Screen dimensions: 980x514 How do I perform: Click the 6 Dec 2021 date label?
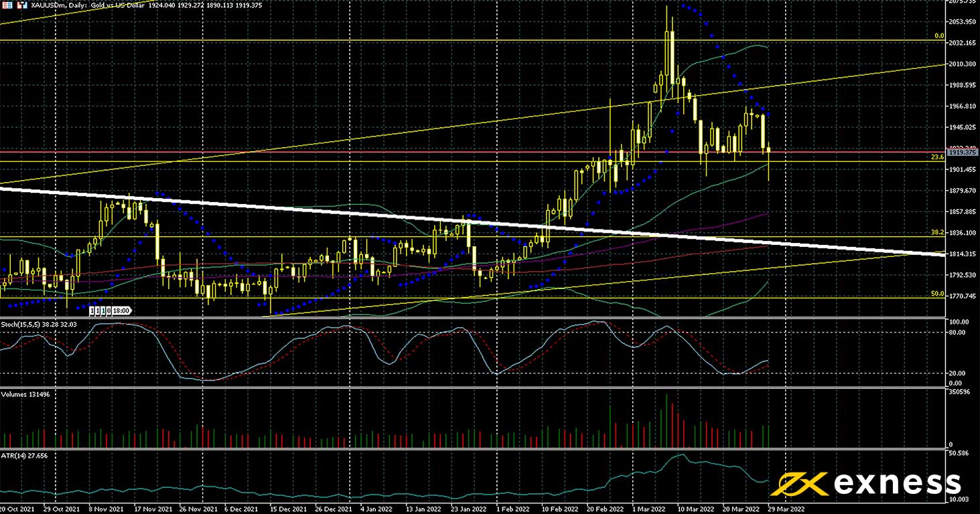click(x=240, y=509)
